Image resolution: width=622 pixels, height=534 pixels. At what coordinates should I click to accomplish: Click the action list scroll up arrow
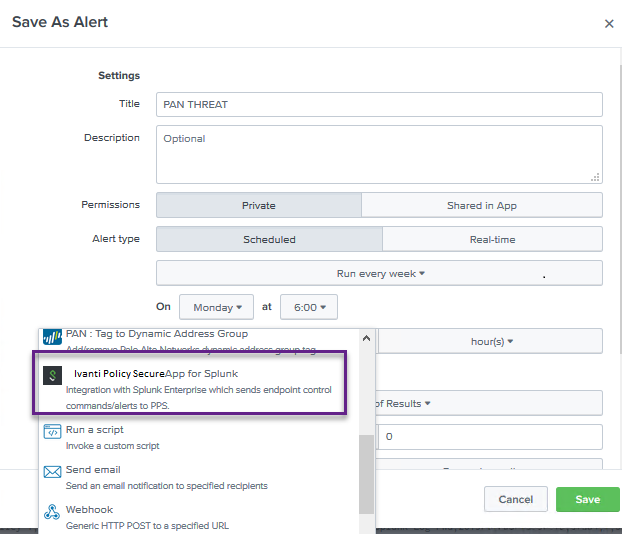pos(367,338)
